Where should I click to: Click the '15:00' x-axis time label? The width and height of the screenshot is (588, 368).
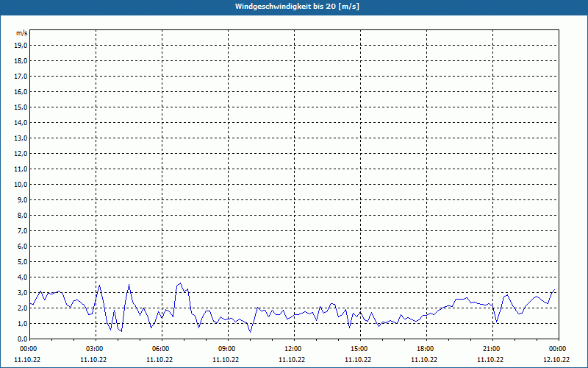click(x=360, y=349)
